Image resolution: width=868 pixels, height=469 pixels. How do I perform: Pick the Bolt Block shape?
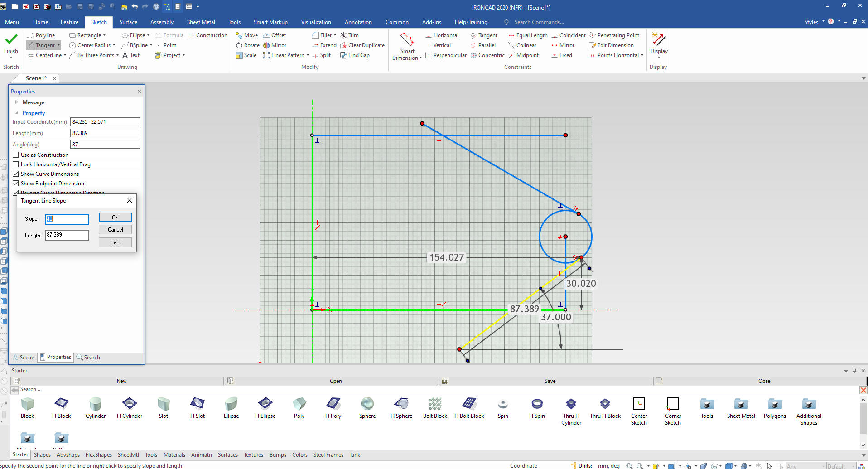tap(435, 408)
